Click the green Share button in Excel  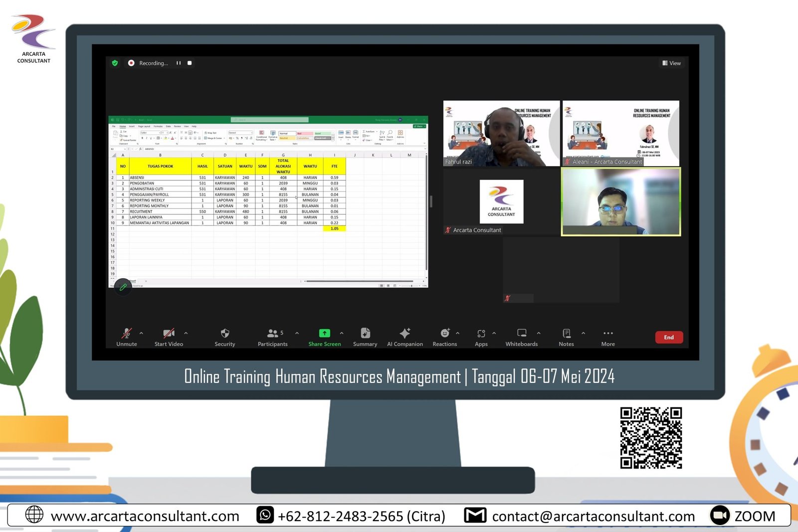point(419,126)
